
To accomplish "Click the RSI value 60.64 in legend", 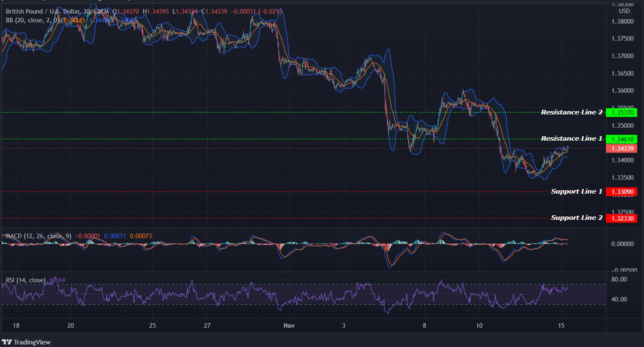I will tap(57, 280).
